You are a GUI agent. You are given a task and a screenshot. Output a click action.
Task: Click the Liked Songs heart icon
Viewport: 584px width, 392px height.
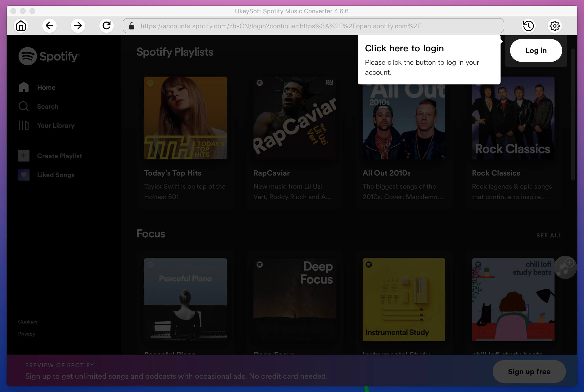(x=24, y=175)
